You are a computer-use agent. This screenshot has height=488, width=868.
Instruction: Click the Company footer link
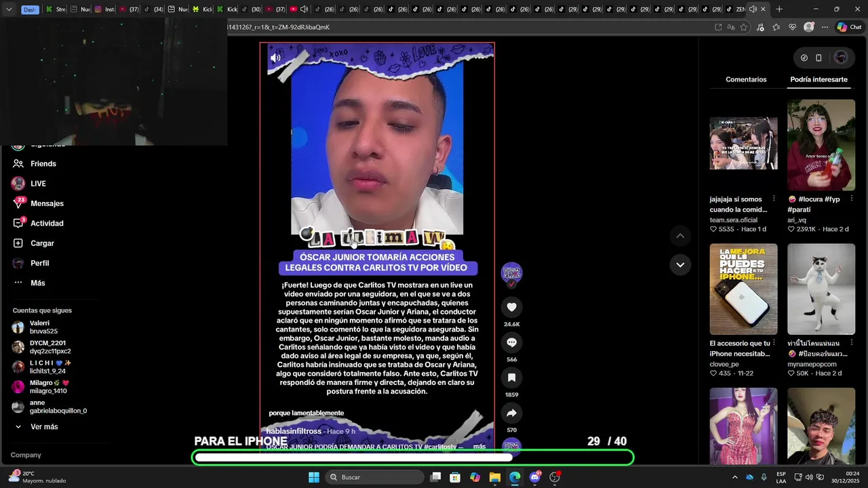[x=26, y=455]
